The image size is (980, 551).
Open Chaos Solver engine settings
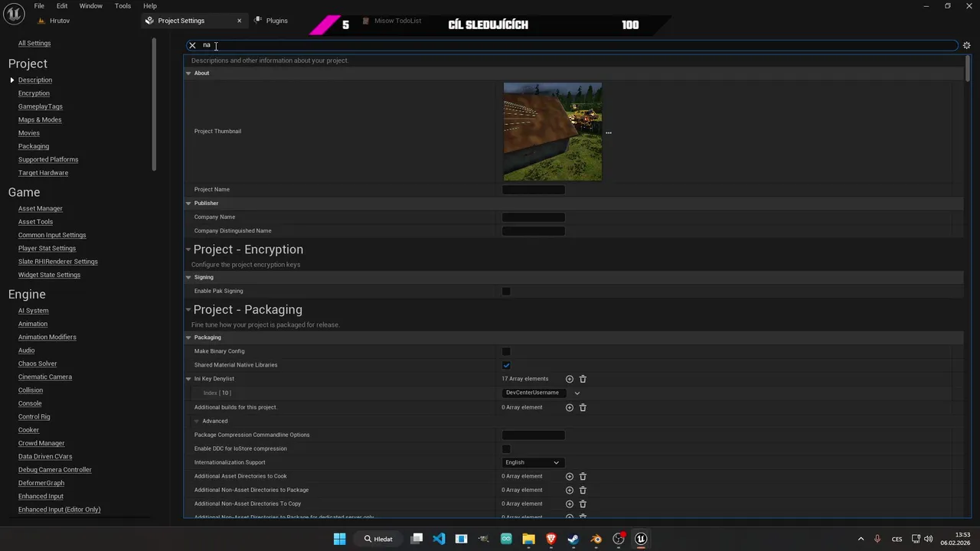[38, 364]
